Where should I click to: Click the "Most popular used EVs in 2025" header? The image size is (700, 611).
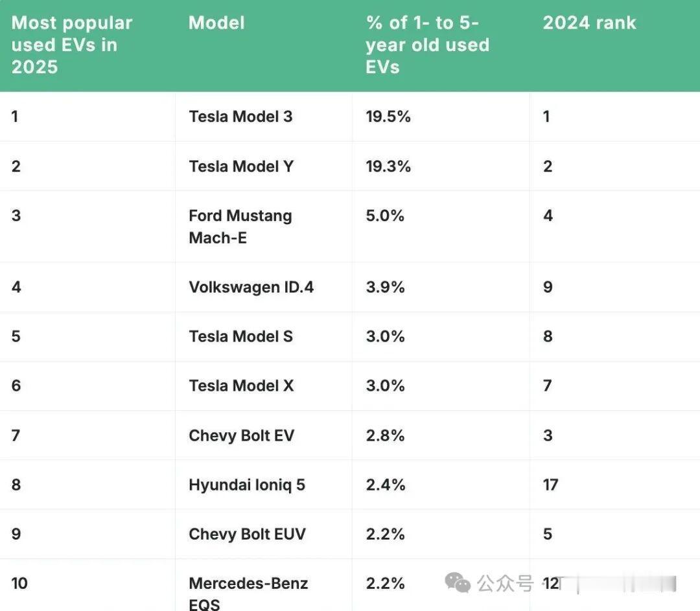(72, 45)
